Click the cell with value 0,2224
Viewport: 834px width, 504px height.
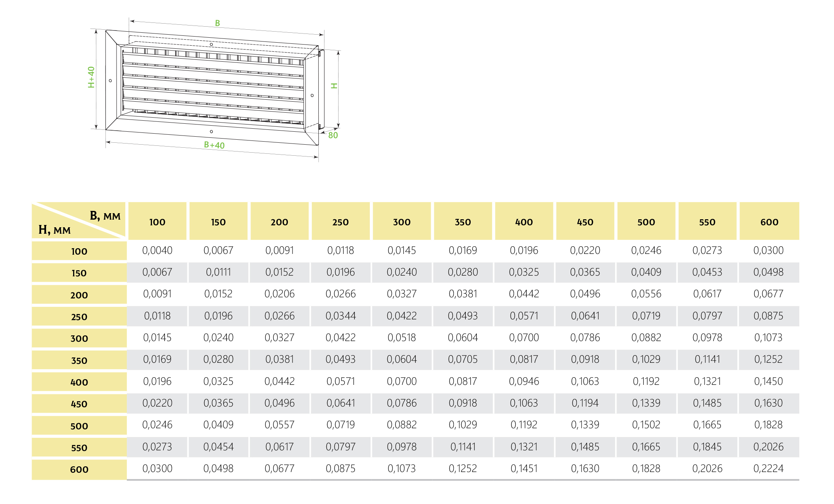coord(768,469)
